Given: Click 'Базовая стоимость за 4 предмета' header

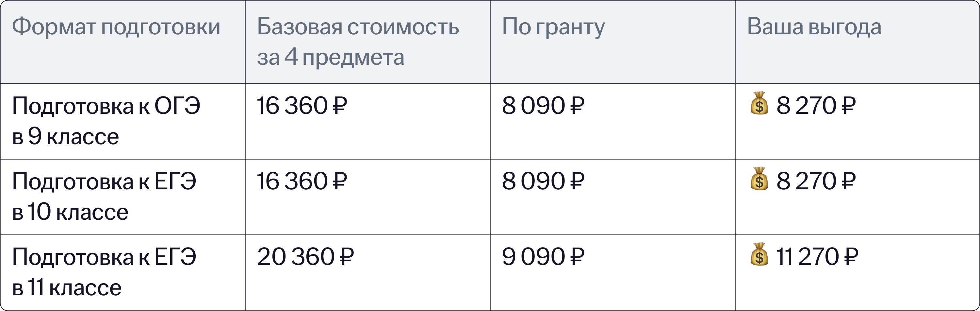Looking at the screenshot, I should [x=358, y=42].
